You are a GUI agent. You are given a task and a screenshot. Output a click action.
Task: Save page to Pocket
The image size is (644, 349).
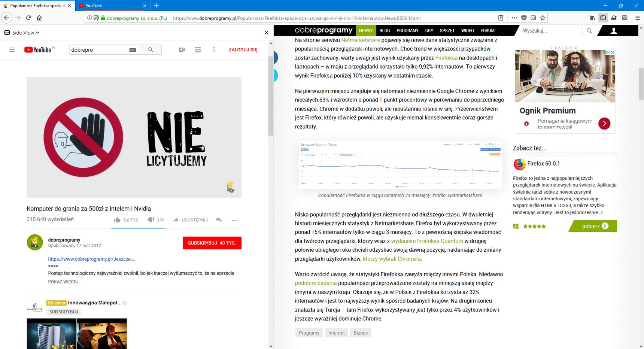524,18
